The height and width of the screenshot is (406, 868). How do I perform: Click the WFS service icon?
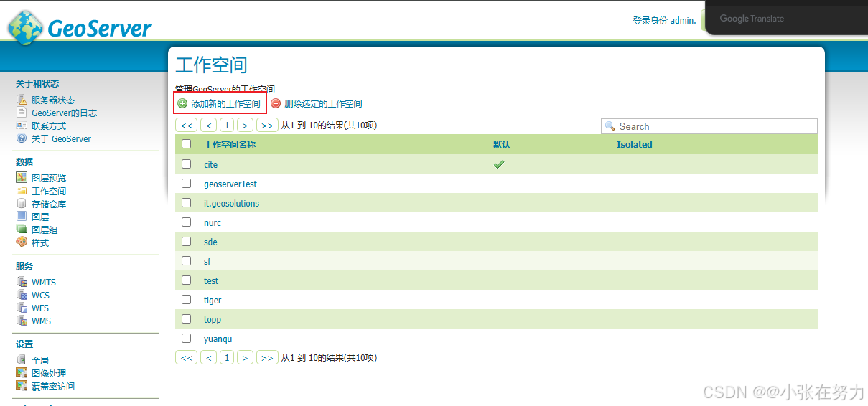(22, 308)
